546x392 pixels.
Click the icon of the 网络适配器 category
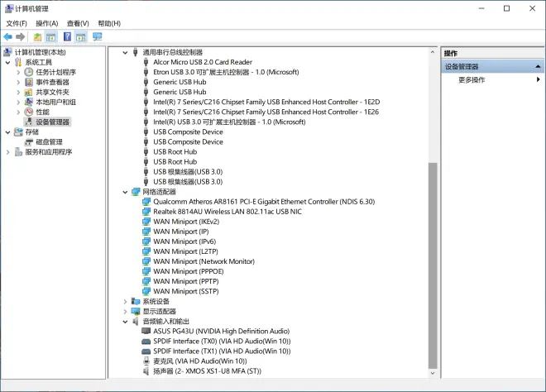(136, 192)
